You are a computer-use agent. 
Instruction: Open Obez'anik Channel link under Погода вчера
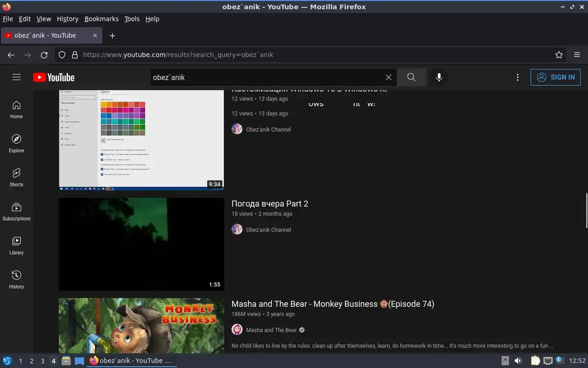click(x=268, y=230)
